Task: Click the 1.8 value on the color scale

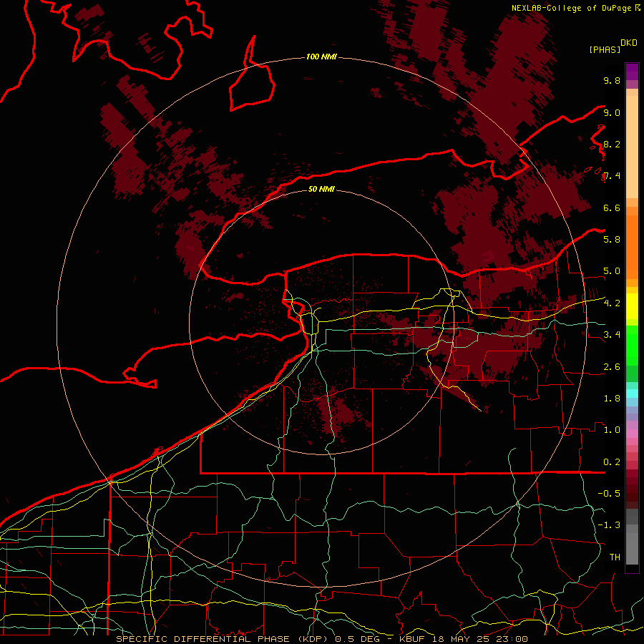Action: point(612,399)
